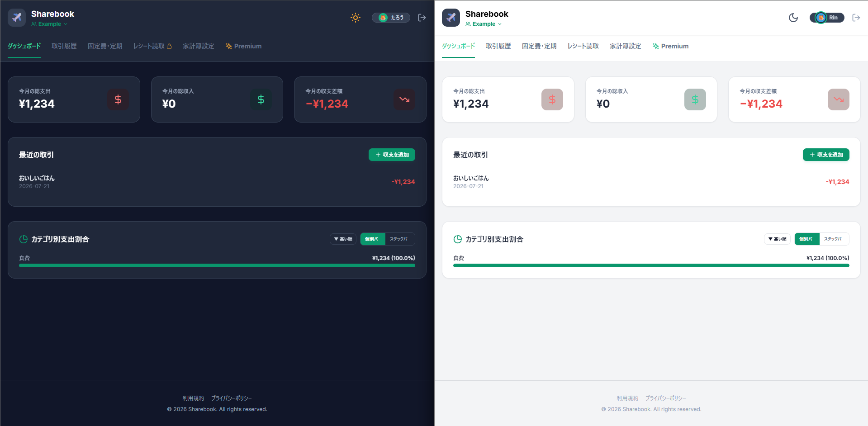This screenshot has width=868, height=426.
Task: Open 利用規約 link in dark window footer
Action: click(x=193, y=398)
